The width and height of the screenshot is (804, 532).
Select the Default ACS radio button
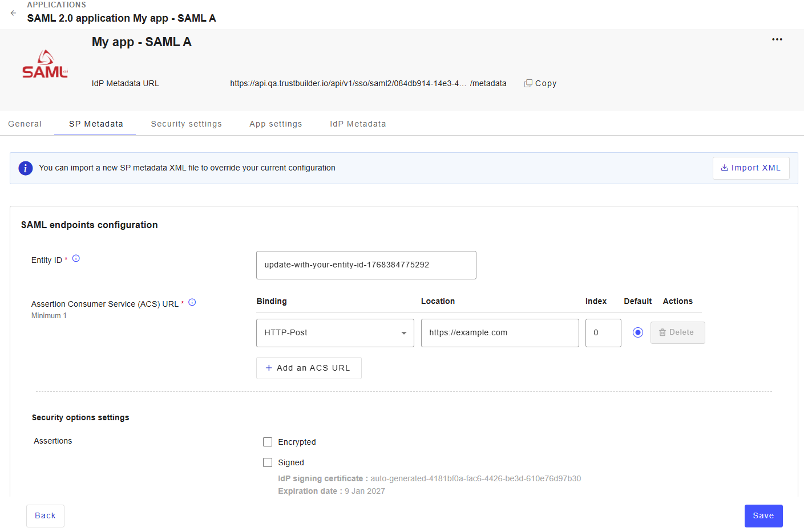pos(637,332)
